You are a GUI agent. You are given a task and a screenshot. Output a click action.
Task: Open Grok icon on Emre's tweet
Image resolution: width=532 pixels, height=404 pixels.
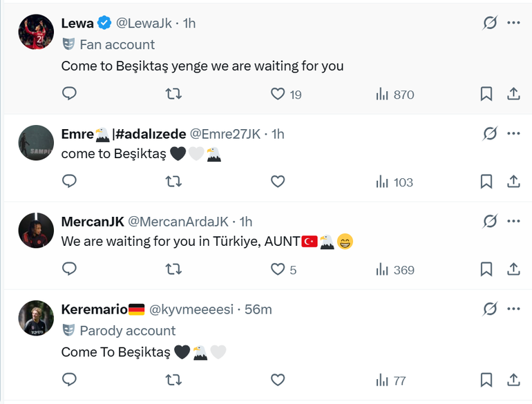489,133
